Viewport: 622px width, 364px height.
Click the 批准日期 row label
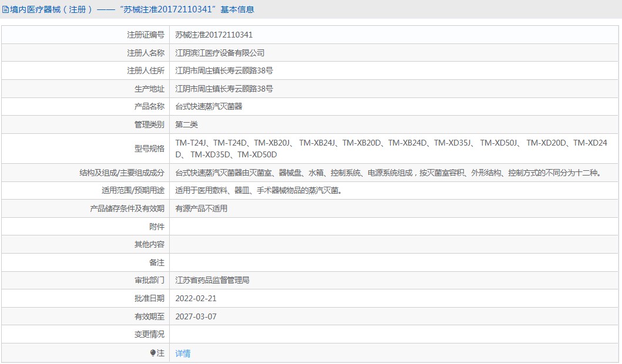tap(149, 298)
